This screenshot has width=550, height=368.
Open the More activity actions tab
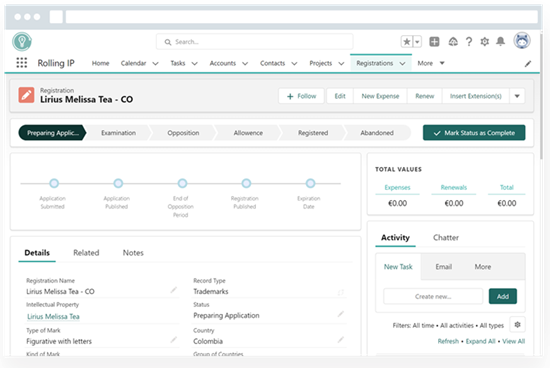click(483, 267)
